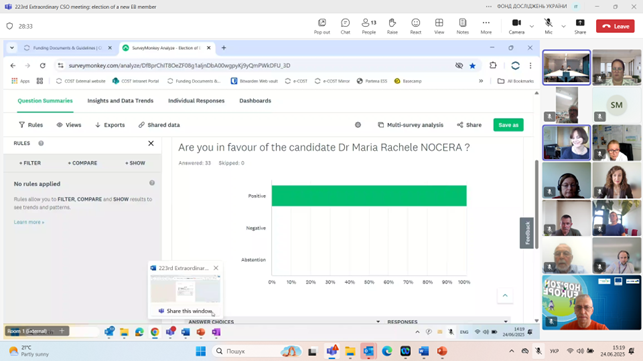Image resolution: width=643 pixels, height=361 pixels.
Task: Leave the meeting
Action: point(615,26)
